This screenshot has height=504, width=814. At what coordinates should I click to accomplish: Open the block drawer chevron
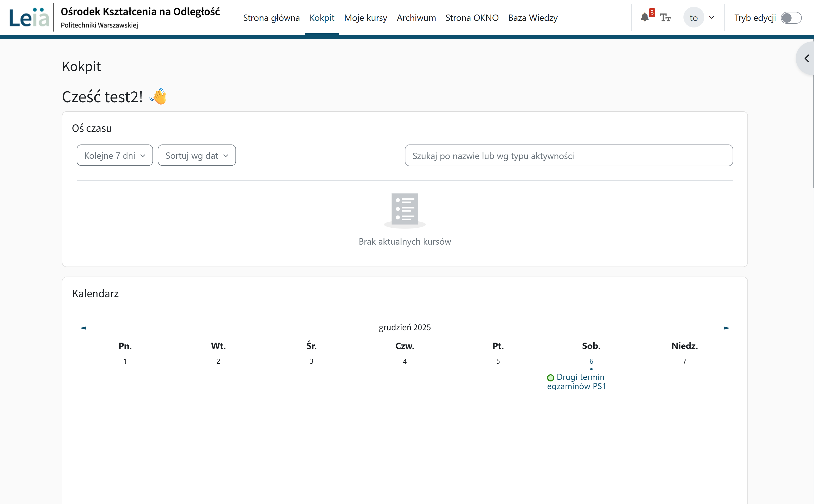806,58
